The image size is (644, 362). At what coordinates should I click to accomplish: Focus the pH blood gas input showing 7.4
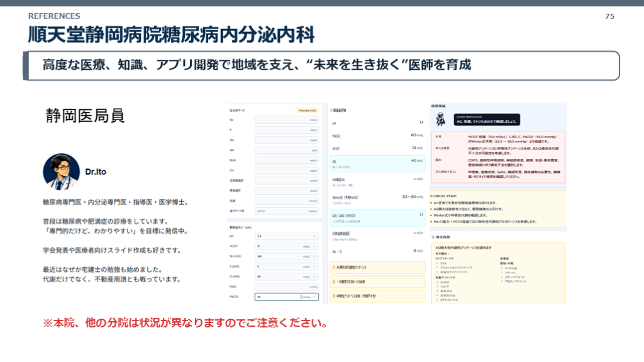coord(287,236)
